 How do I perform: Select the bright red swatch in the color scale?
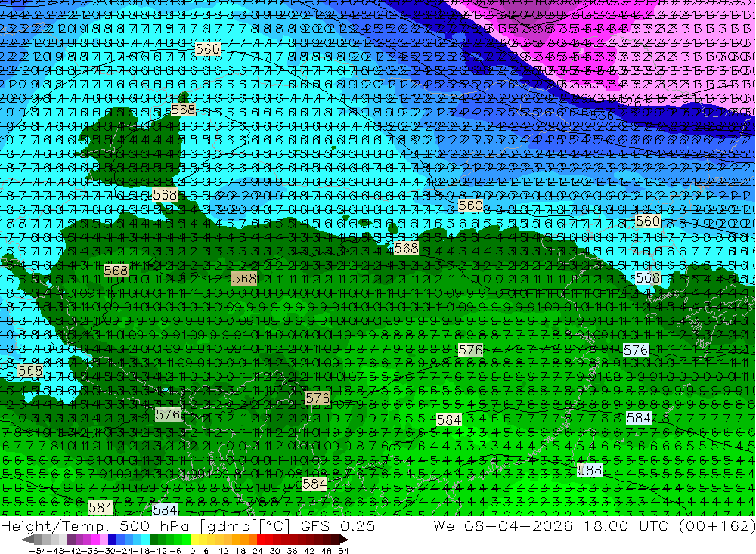tap(261, 540)
